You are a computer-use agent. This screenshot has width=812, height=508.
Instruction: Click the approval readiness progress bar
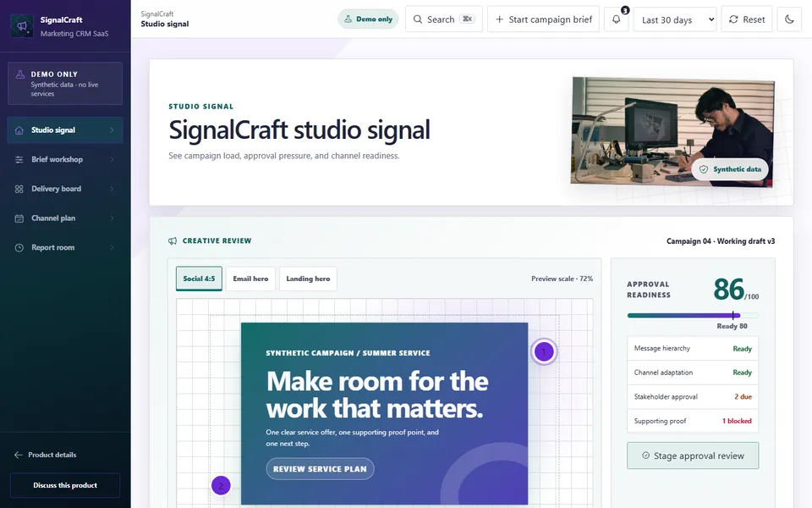(x=693, y=315)
